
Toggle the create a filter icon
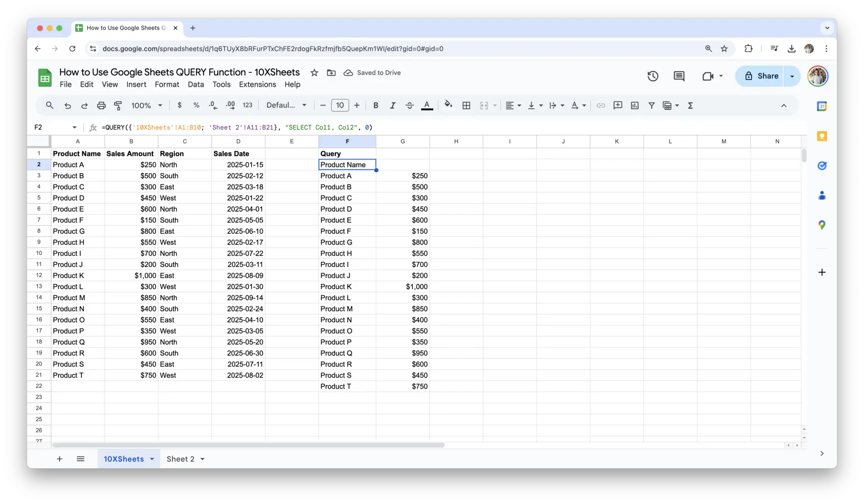(x=652, y=105)
